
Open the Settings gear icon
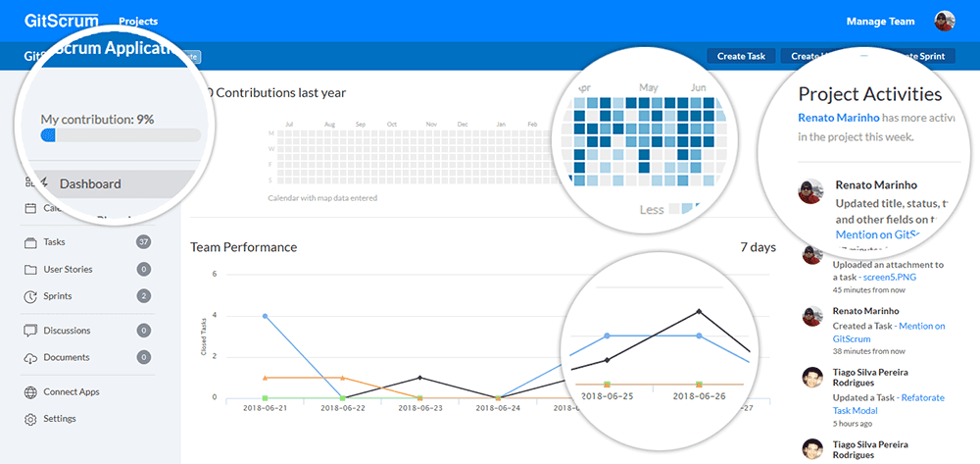pyautogui.click(x=30, y=419)
